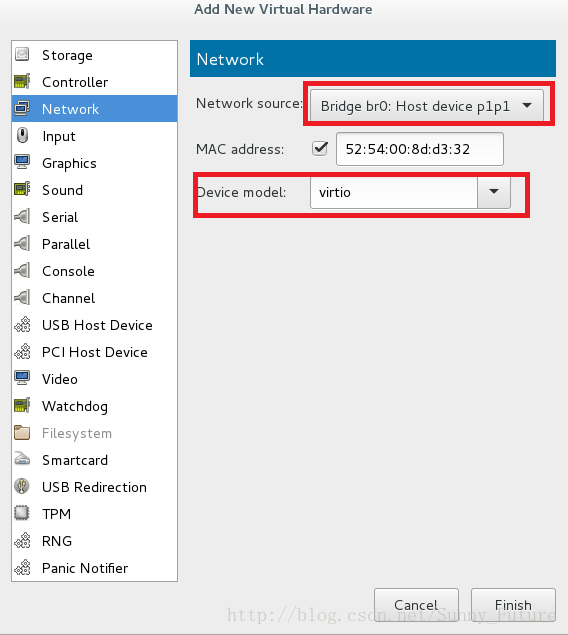Click the Console port icon
This screenshot has width=568, height=635.
(22, 270)
